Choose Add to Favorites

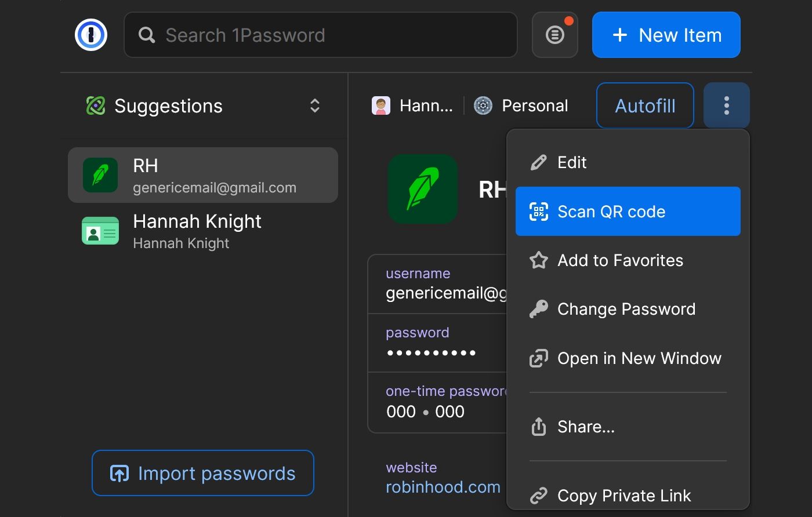click(x=620, y=260)
